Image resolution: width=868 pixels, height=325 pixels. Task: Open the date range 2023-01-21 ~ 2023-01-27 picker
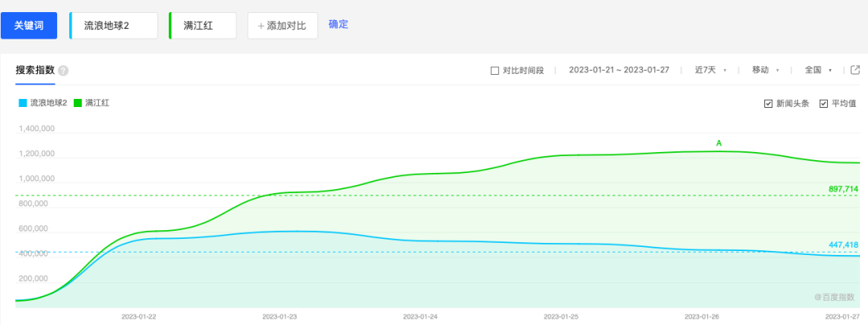(x=620, y=70)
